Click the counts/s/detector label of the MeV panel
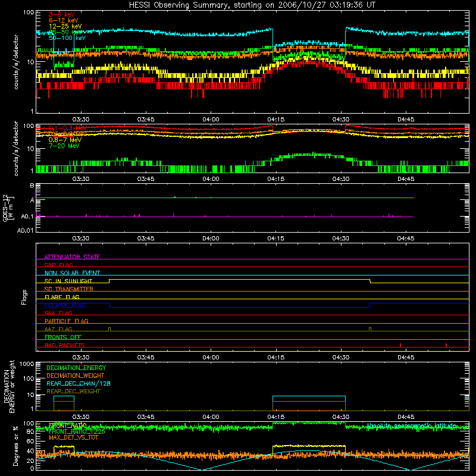This screenshot has width=476, height=476. coord(16,148)
